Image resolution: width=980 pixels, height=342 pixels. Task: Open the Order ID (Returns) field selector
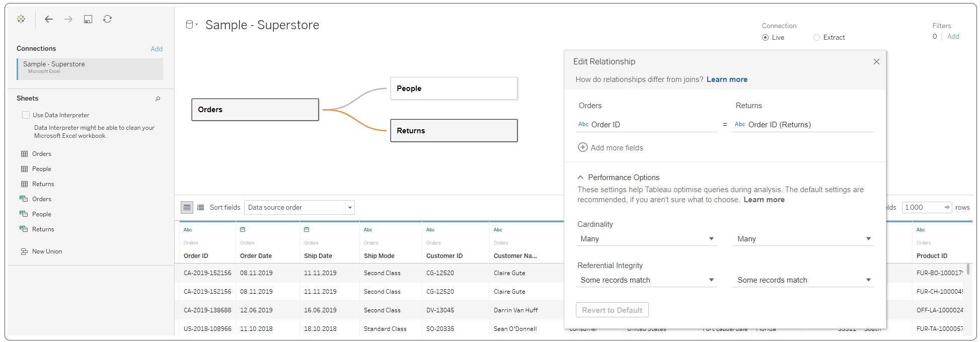[x=803, y=125]
